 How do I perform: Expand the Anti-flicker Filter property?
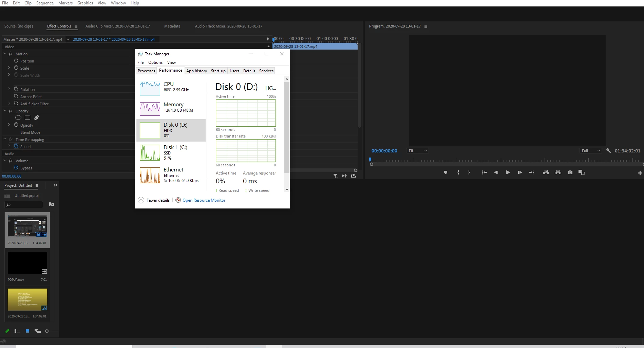(x=9, y=103)
